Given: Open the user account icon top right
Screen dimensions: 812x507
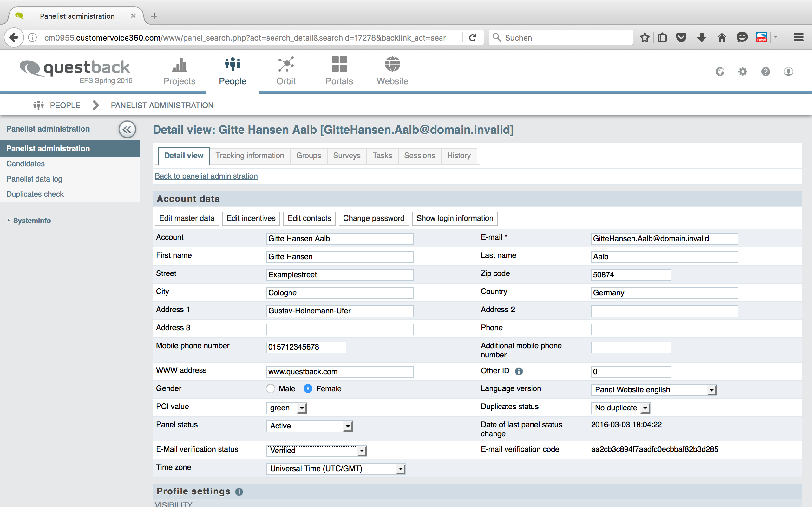Looking at the screenshot, I should 788,71.
